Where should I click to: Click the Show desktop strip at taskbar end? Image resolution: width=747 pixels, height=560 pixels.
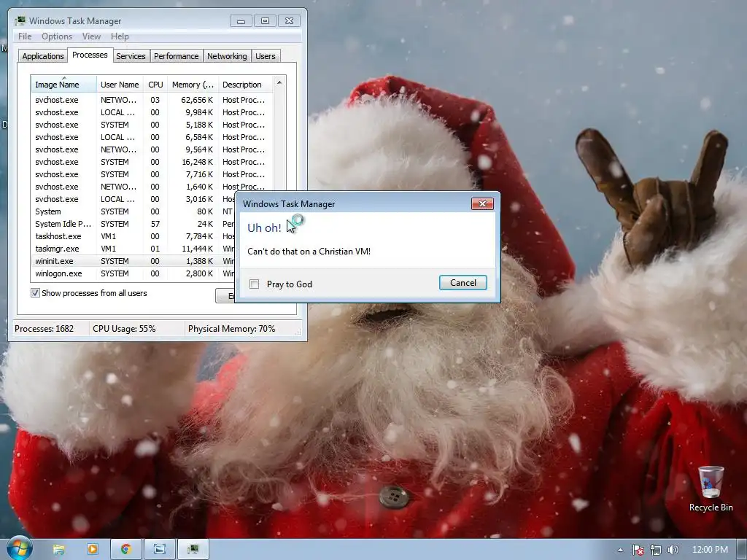[x=741, y=550]
